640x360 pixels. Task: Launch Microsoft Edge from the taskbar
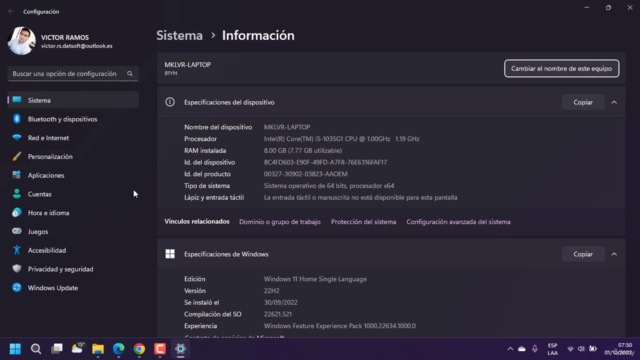click(119, 349)
